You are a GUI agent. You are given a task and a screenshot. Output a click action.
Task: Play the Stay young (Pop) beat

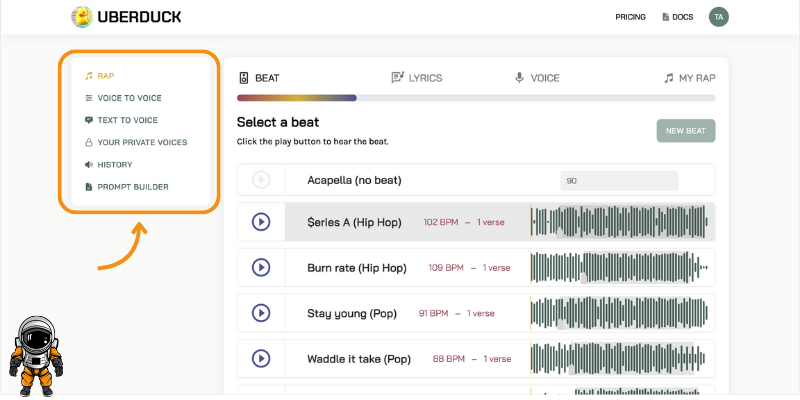(x=261, y=313)
